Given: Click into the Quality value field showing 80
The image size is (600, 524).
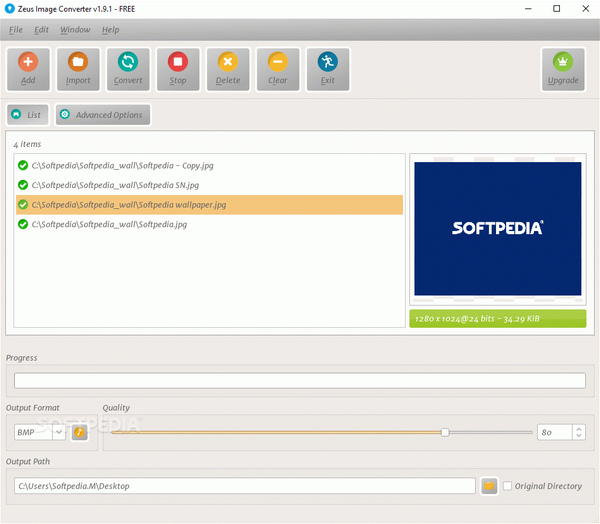Looking at the screenshot, I should (x=554, y=432).
